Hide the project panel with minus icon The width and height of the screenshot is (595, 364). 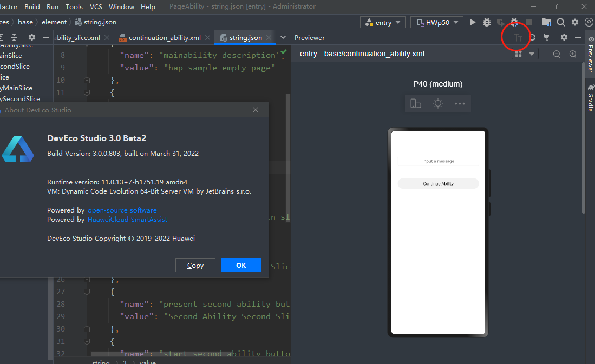(46, 37)
